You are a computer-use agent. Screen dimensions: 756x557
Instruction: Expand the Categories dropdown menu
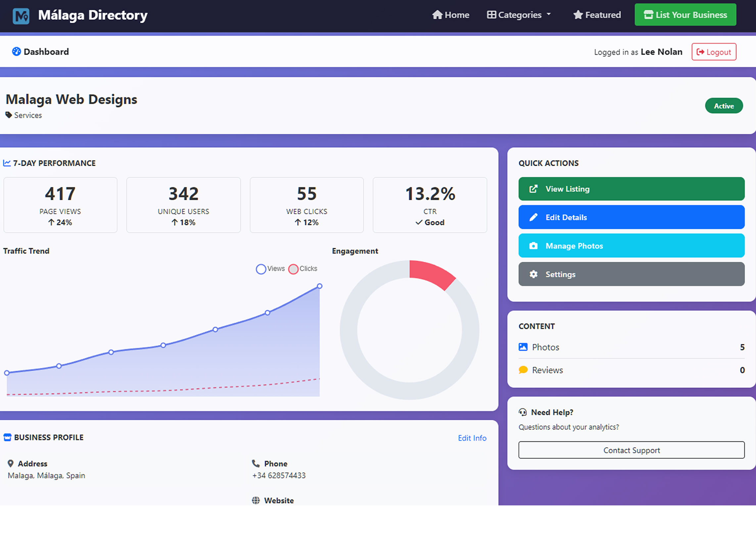519,15
